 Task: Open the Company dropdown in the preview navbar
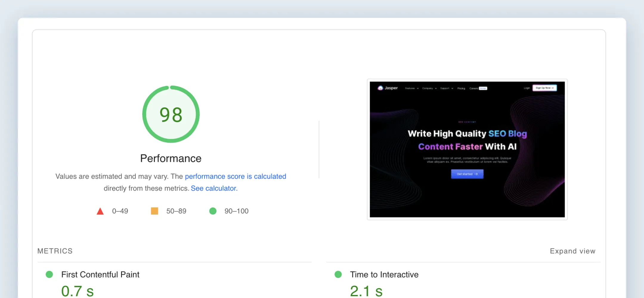429,88
